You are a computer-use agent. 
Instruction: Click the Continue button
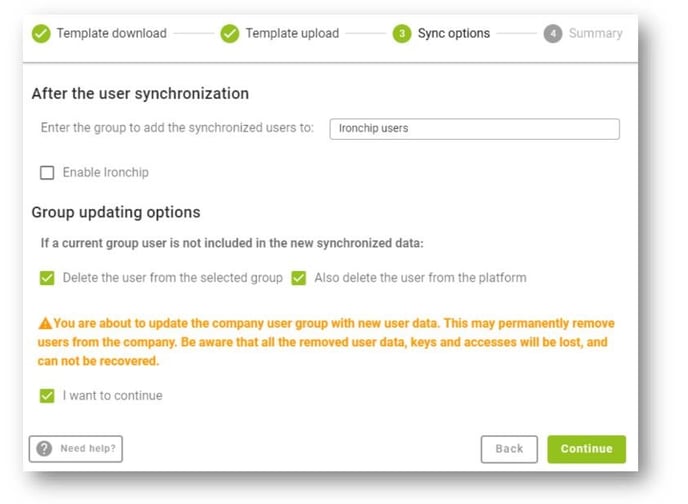pos(586,449)
